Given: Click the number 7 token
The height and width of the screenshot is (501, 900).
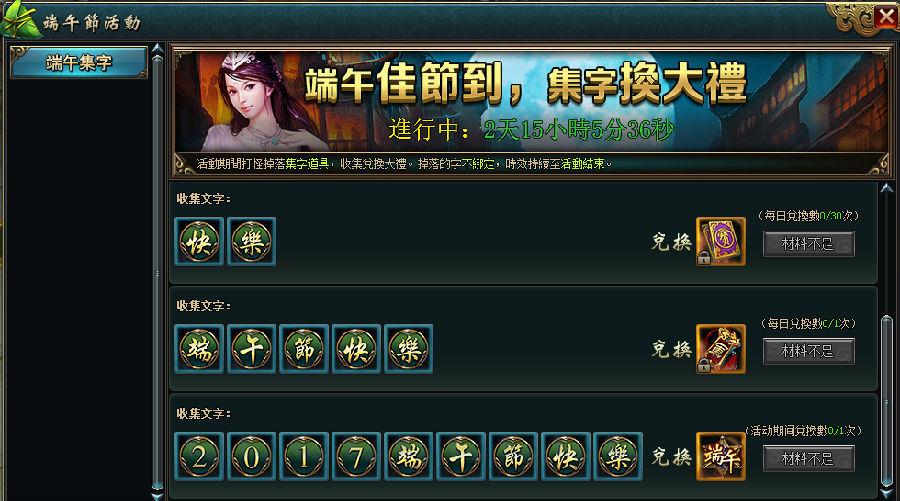Looking at the screenshot, I should (356, 457).
